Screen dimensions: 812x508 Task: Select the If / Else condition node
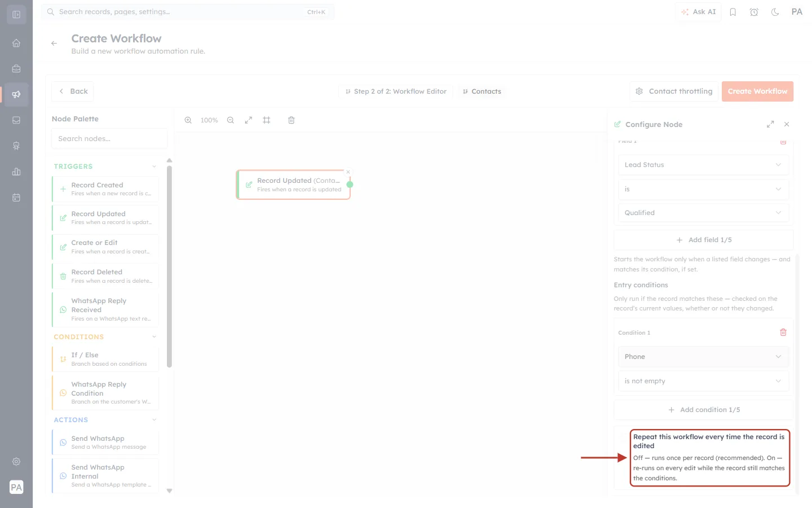click(x=105, y=359)
